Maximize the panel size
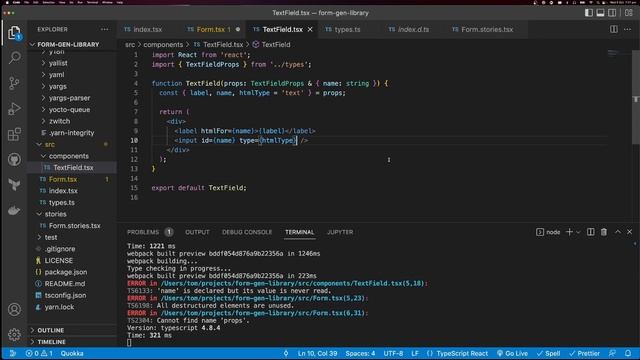The image size is (640, 360). [618, 232]
